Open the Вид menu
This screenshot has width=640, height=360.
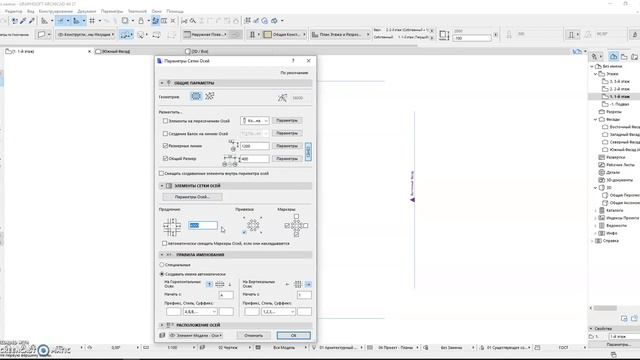point(31,11)
